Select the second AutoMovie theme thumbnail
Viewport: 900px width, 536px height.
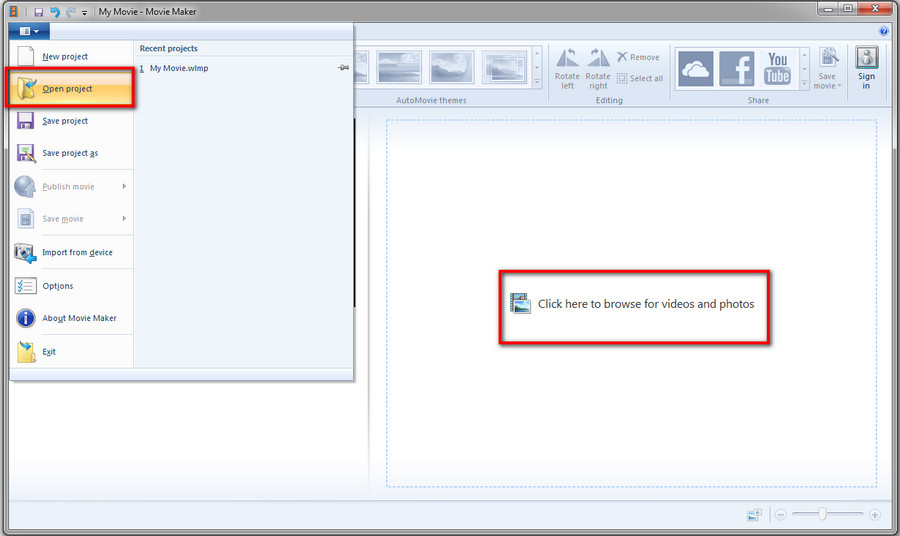pyautogui.click(x=399, y=67)
